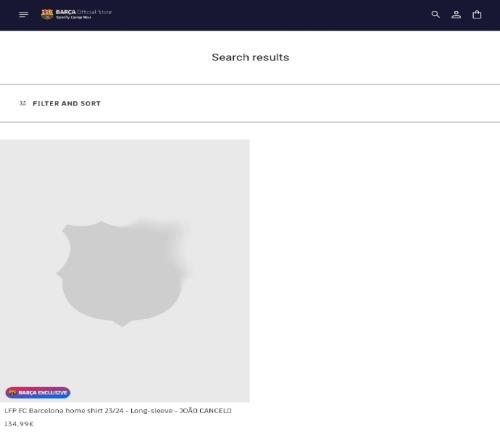The height and width of the screenshot is (440, 500).
Task: Click the small crest inside the Exclusive badge
Action: click(13, 392)
